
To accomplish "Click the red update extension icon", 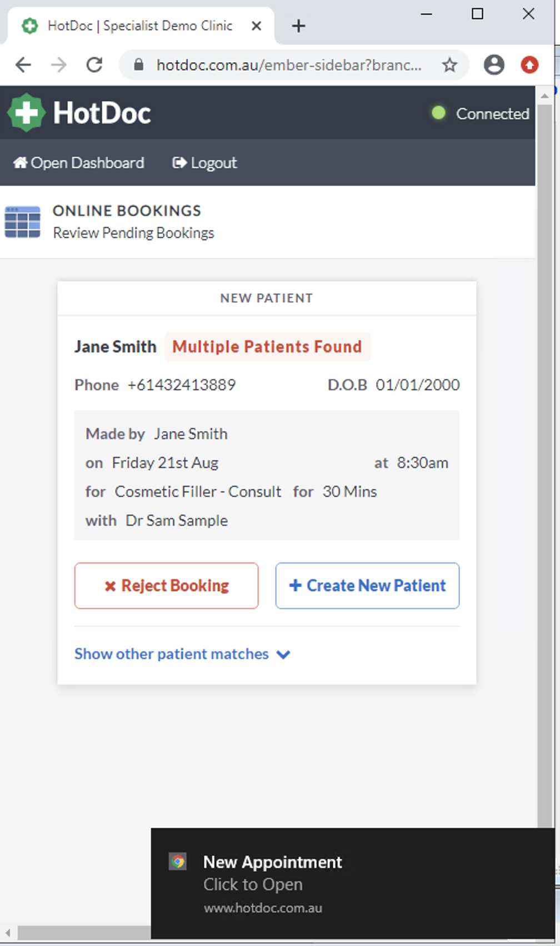I will [529, 65].
